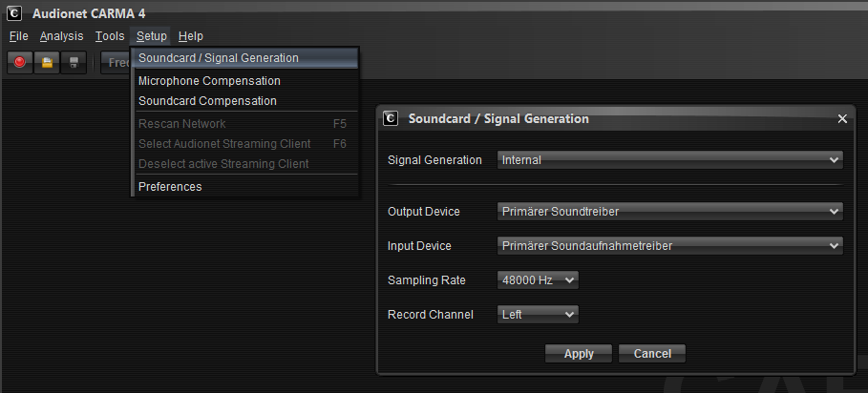Close the Soundcard / Signal Generation dialog
Screen dimensions: 868x393
point(842,119)
